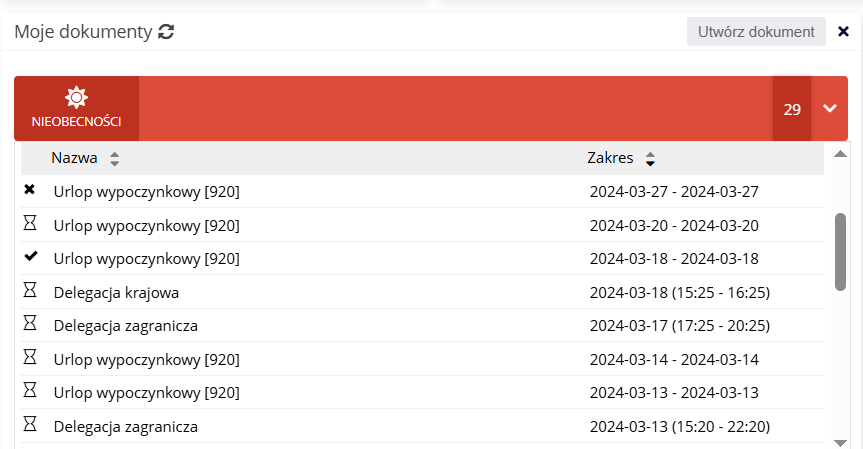The width and height of the screenshot is (863, 449).
Task: Sort the list by Nazwa column arrows
Action: 114,159
